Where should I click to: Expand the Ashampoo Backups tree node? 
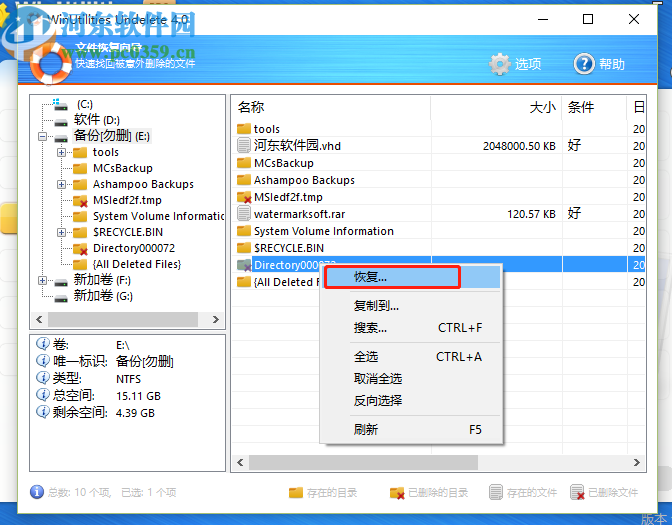click(61, 184)
